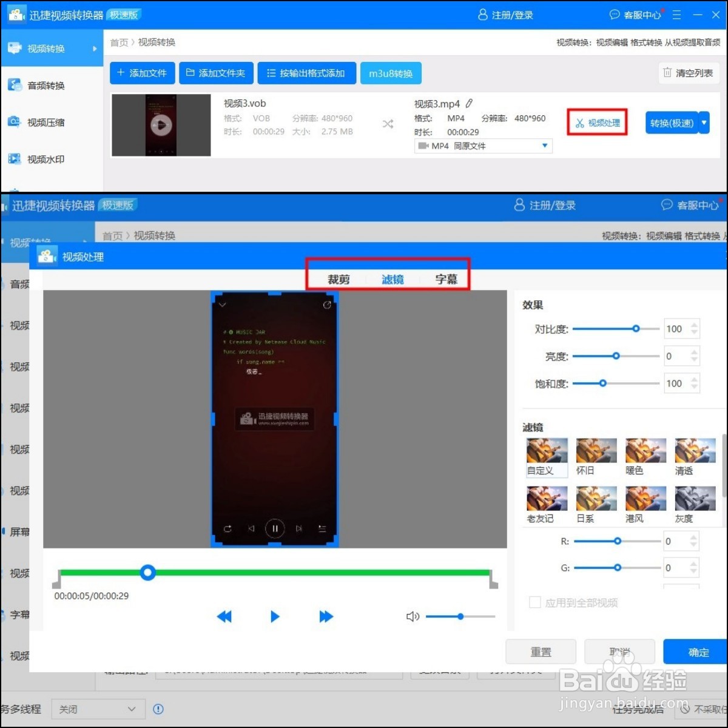
Task: Click the pencil icon next to 视频3.mp4
Action: pos(469,104)
